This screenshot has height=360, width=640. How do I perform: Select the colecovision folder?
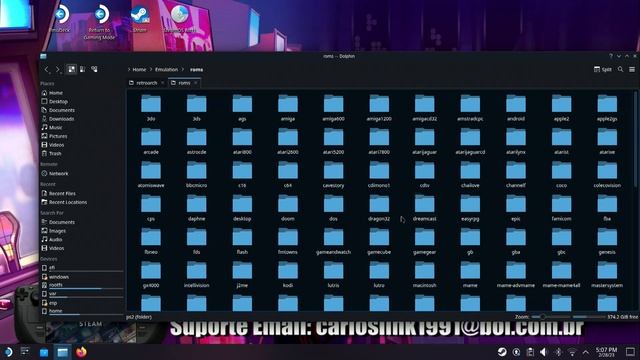607,174
